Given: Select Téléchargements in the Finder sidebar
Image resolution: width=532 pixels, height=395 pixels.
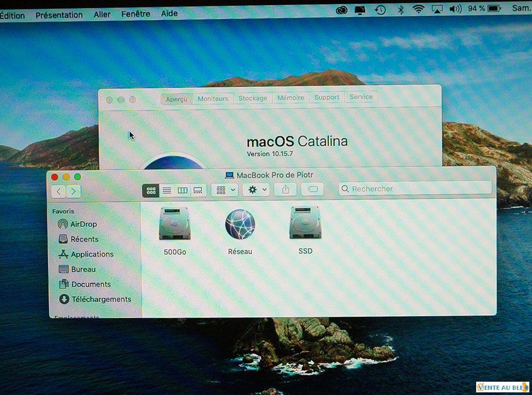Looking at the screenshot, I should (x=95, y=299).
